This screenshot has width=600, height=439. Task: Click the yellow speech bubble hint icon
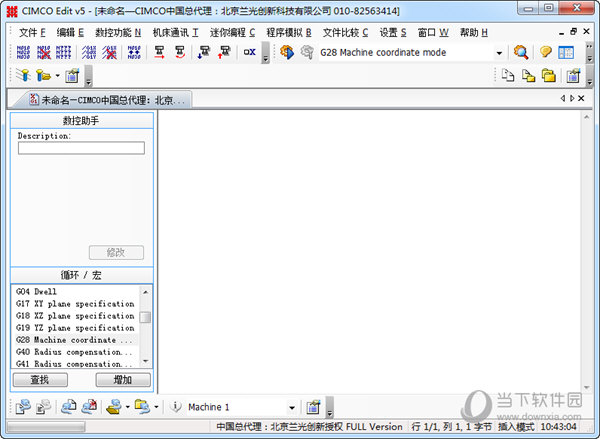point(546,52)
